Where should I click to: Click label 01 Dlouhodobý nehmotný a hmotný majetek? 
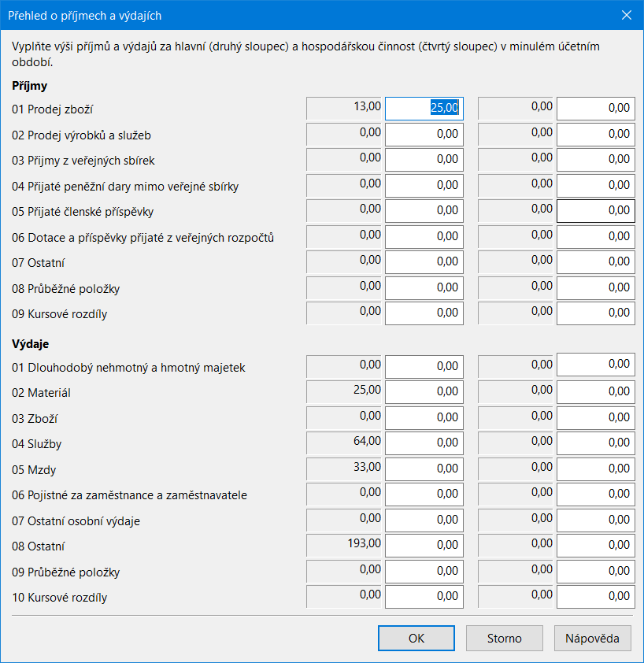[128, 368]
